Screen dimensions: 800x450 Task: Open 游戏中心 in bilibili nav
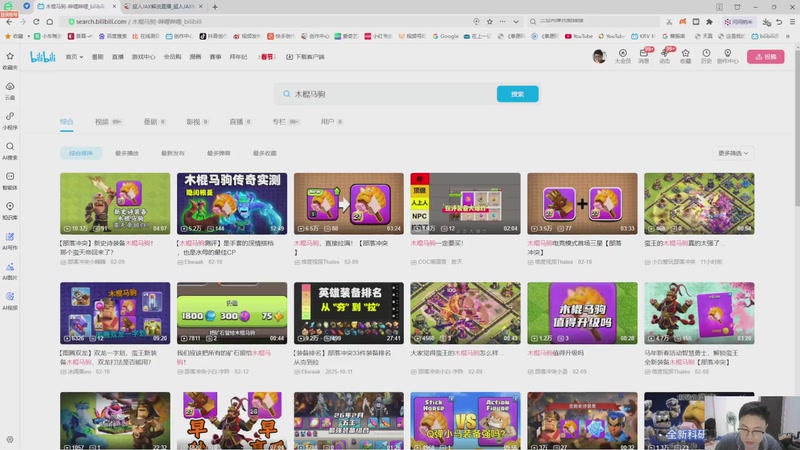(x=143, y=57)
